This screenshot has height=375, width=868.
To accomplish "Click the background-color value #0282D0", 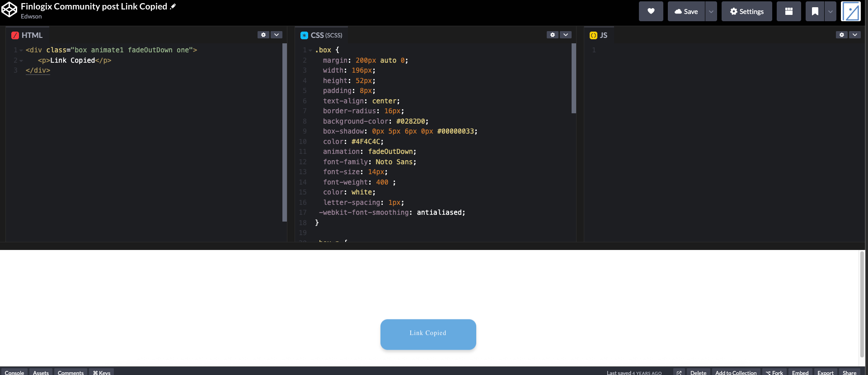I will (411, 121).
